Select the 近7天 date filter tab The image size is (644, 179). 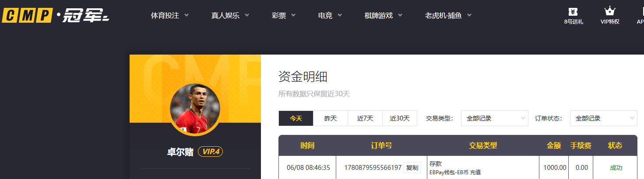(x=365, y=118)
